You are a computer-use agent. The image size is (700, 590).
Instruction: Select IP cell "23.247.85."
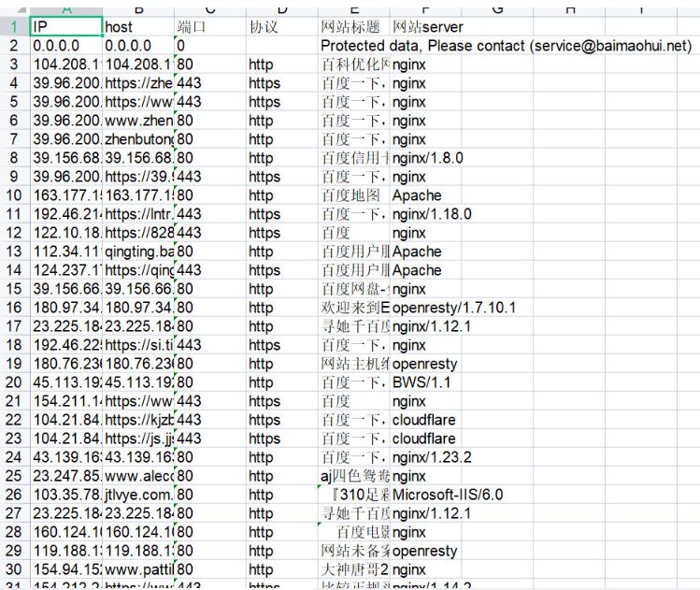click(66, 477)
